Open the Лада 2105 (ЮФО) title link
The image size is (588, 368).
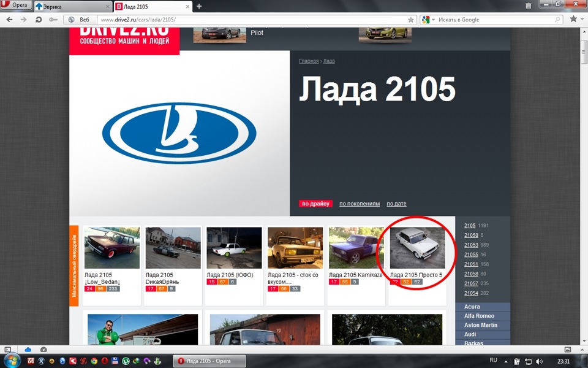coord(230,275)
